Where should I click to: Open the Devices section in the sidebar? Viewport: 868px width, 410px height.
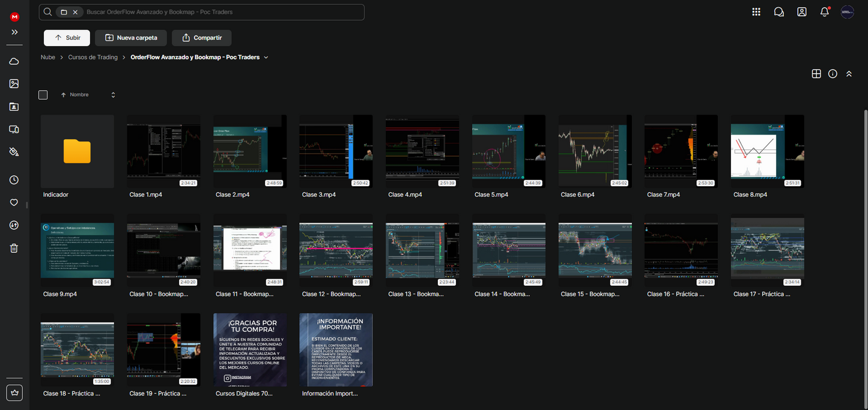14,128
